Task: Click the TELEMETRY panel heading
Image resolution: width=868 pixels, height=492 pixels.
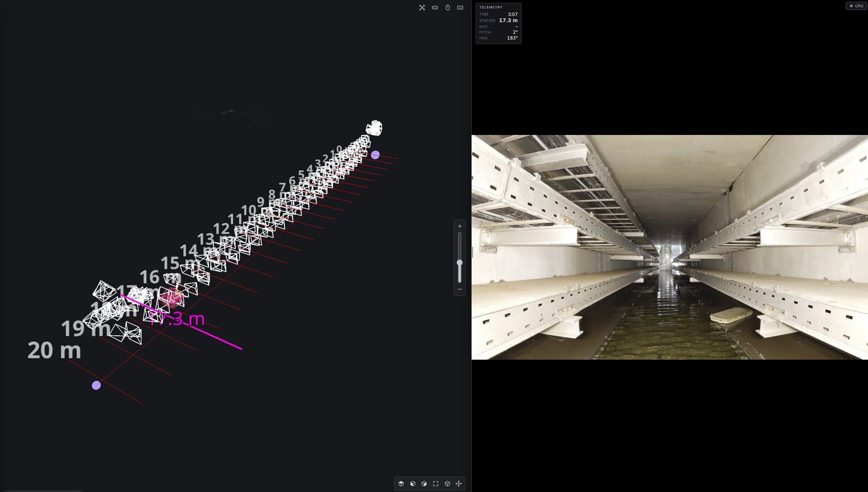Action: coord(491,7)
